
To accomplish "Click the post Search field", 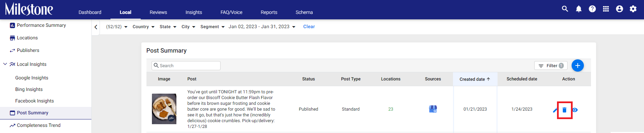I will tap(186, 65).
